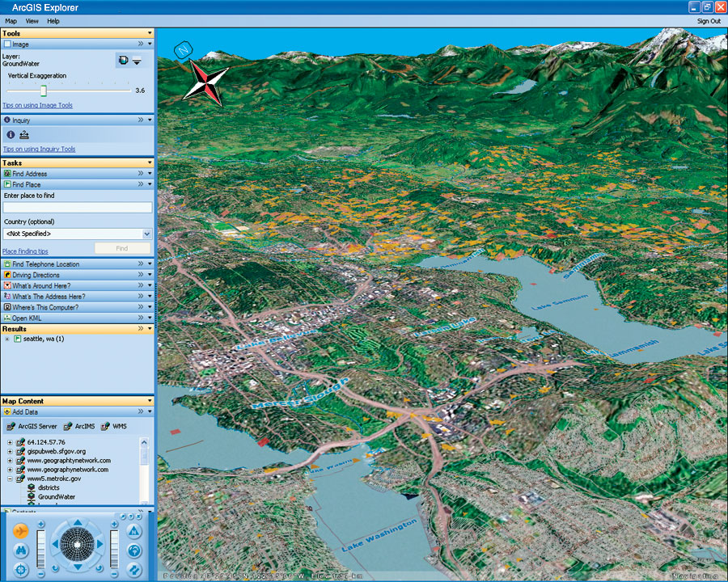
Task: Rotate counterclockwise using the bottom-left curved arrow
Action: coord(55,568)
